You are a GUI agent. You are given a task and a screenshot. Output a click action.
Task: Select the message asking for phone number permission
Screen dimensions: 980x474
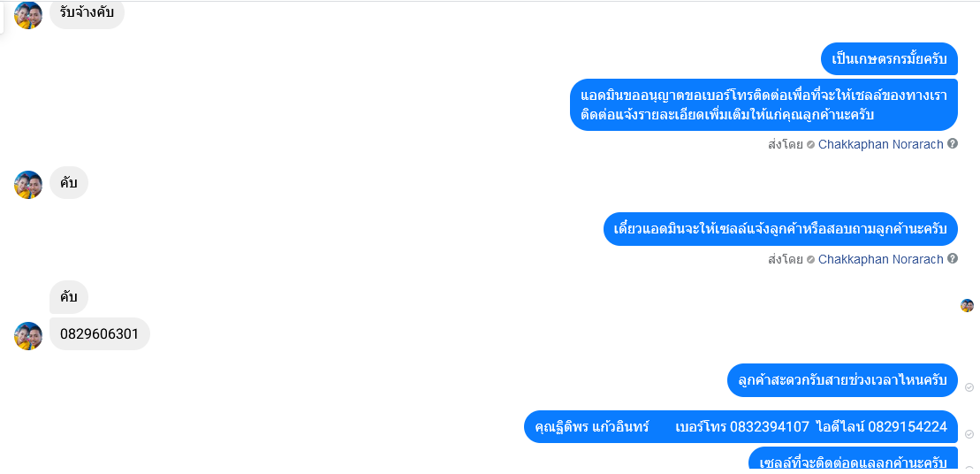click(x=763, y=105)
